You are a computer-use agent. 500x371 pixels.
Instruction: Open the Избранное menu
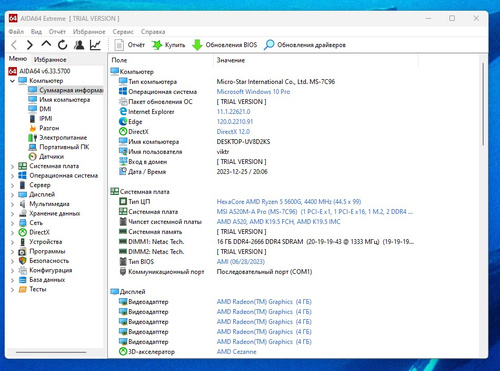pos(89,32)
